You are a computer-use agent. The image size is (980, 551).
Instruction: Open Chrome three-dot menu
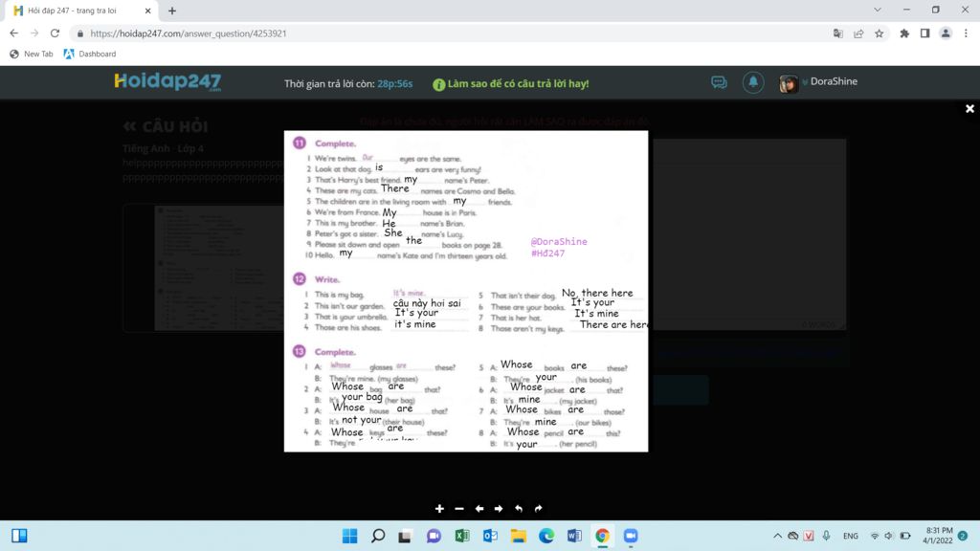(967, 33)
